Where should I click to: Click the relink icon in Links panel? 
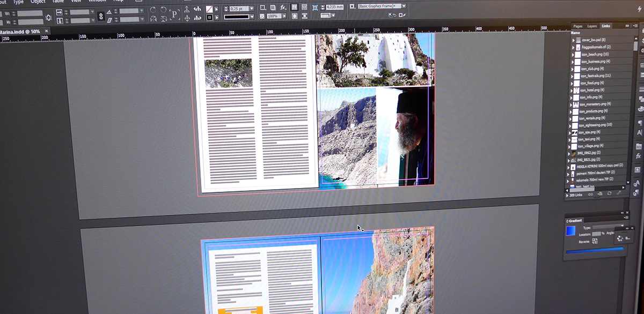590,194
